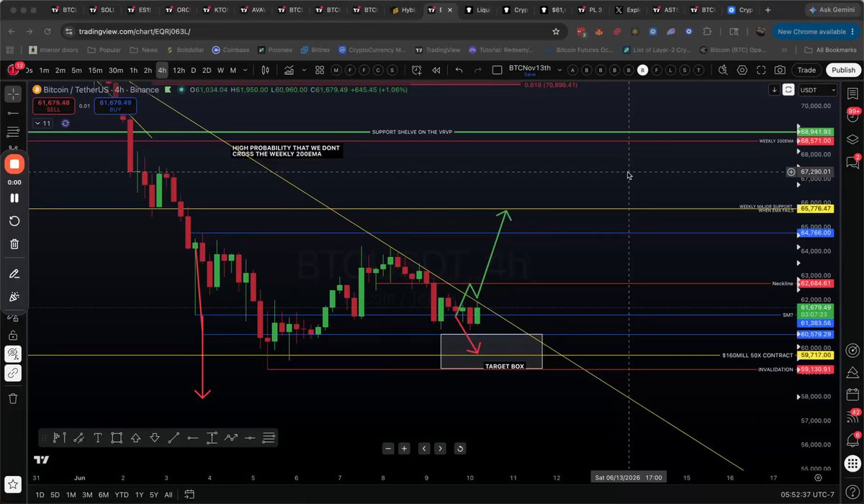Open the BTCNov13th layout name dropdown arrow
The width and height of the screenshot is (864, 504).
pyautogui.click(x=559, y=70)
